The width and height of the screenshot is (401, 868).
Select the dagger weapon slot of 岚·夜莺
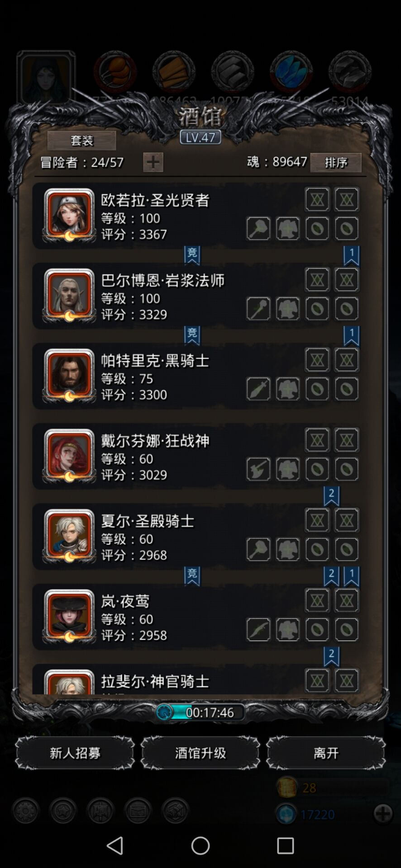click(258, 629)
